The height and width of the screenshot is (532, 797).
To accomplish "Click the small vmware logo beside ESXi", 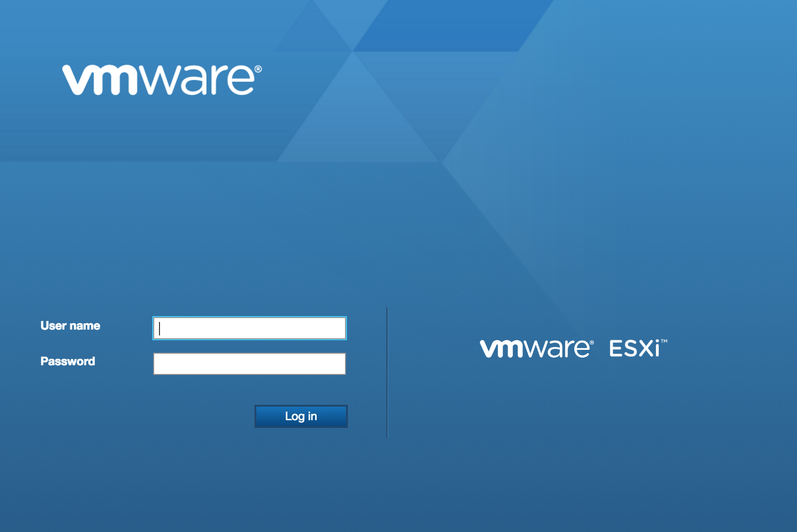I will [x=535, y=348].
